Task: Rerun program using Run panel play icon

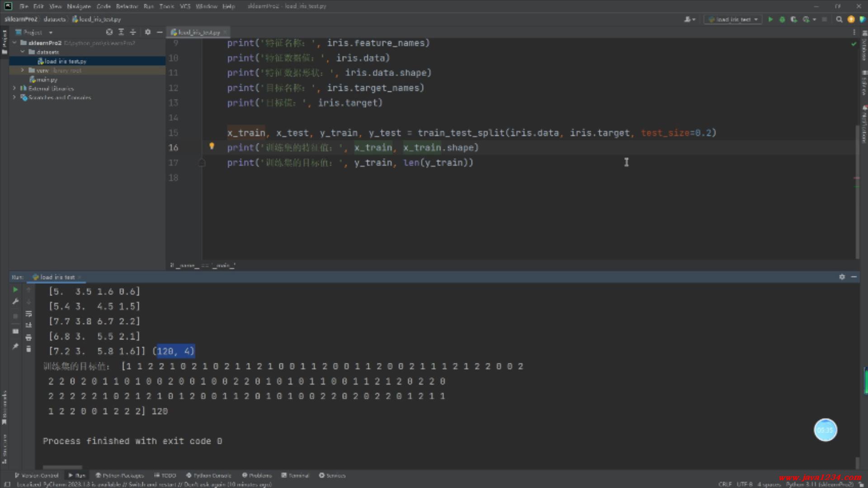Action: [15, 290]
